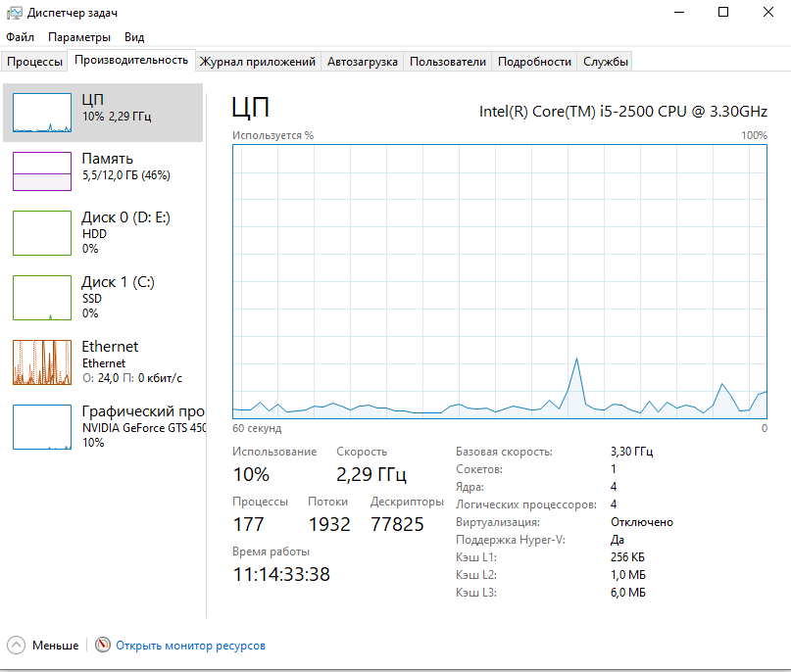Switch to the Процессы tab
The height and width of the screenshot is (672, 791).
(35, 62)
